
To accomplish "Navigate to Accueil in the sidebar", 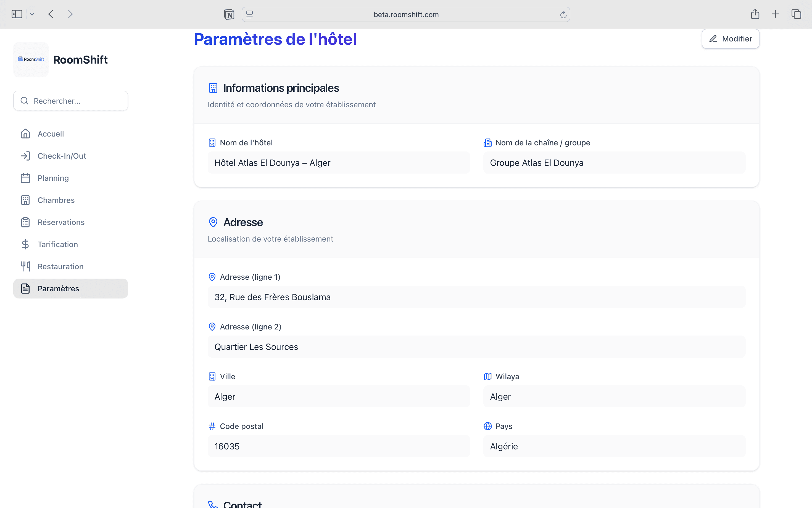I will pyautogui.click(x=51, y=134).
